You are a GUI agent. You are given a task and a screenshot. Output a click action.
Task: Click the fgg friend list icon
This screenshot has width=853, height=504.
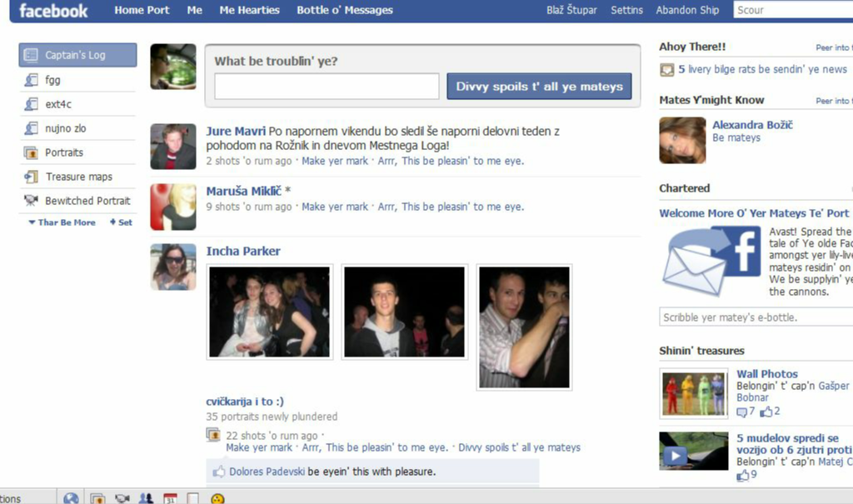coord(31,80)
